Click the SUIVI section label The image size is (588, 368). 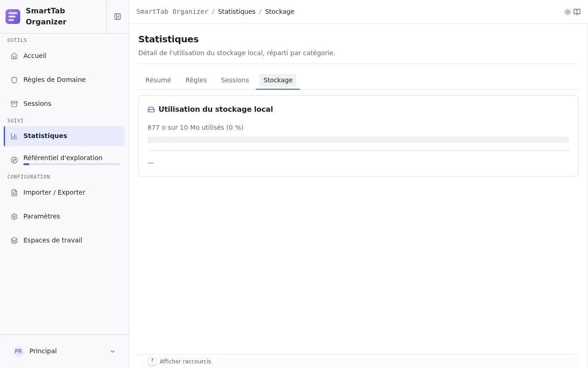16,121
